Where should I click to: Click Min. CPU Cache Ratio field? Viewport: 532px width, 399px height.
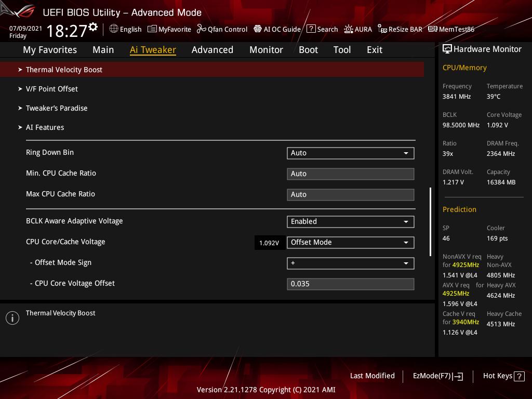click(x=351, y=174)
